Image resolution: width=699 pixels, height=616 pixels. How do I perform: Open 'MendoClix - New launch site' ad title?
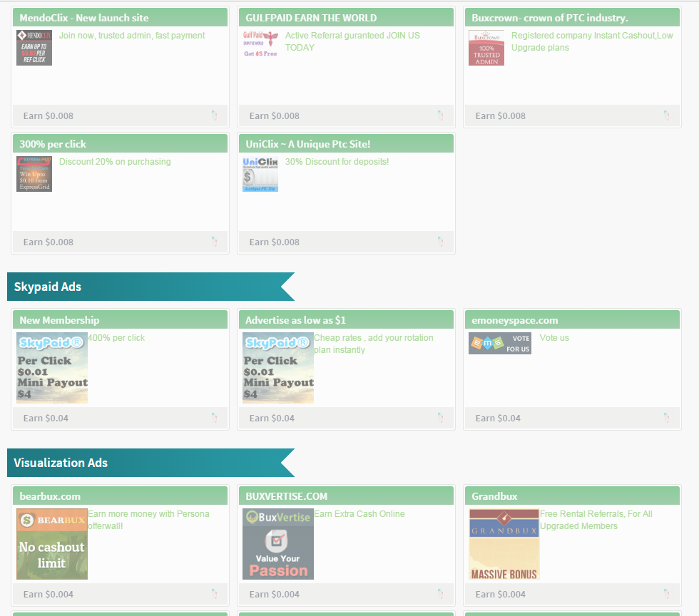pos(84,18)
